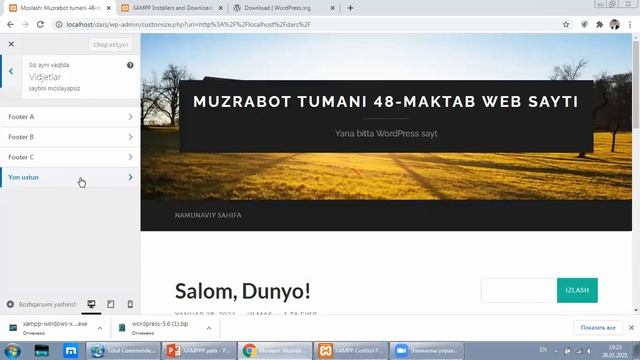
Task: Click the EN language indicator in tray
Action: (x=543, y=350)
